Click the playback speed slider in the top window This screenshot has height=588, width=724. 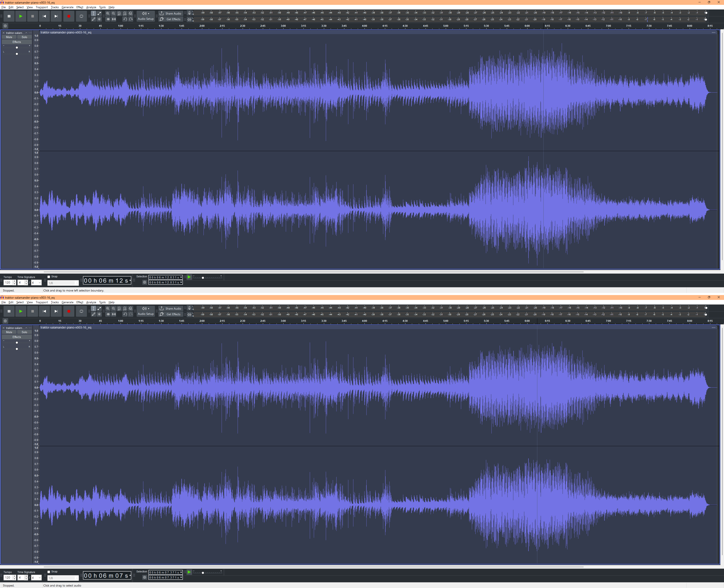(x=203, y=278)
